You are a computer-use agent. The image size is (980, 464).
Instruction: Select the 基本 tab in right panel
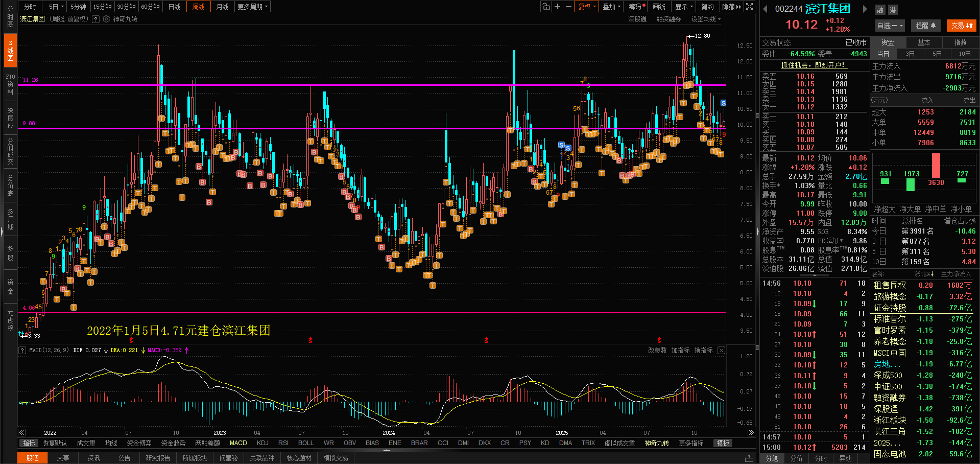click(x=924, y=42)
